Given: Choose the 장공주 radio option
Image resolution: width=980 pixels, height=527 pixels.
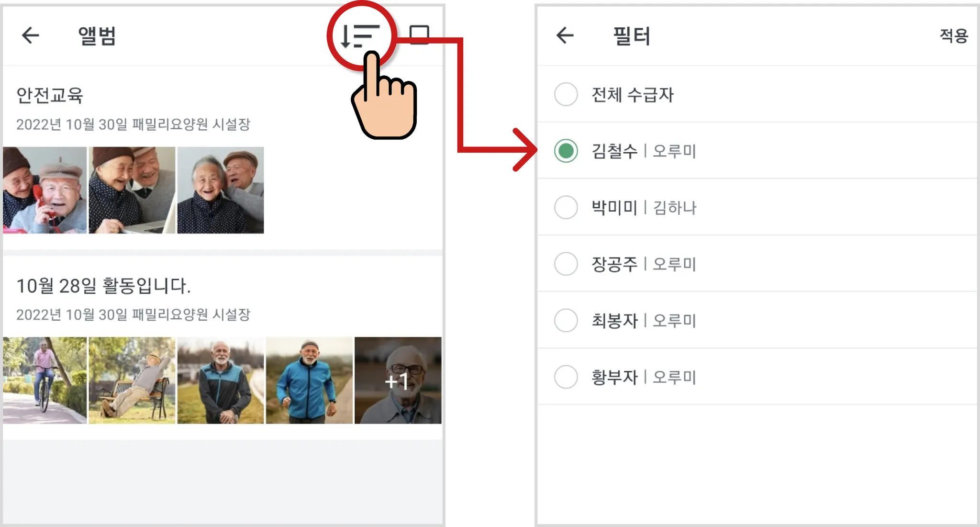Looking at the screenshot, I should click(x=566, y=264).
